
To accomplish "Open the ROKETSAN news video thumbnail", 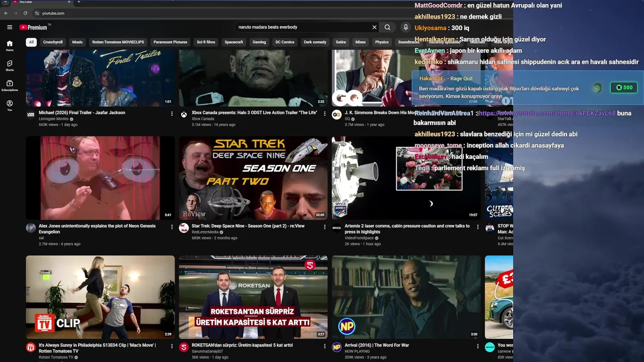I will (253, 297).
